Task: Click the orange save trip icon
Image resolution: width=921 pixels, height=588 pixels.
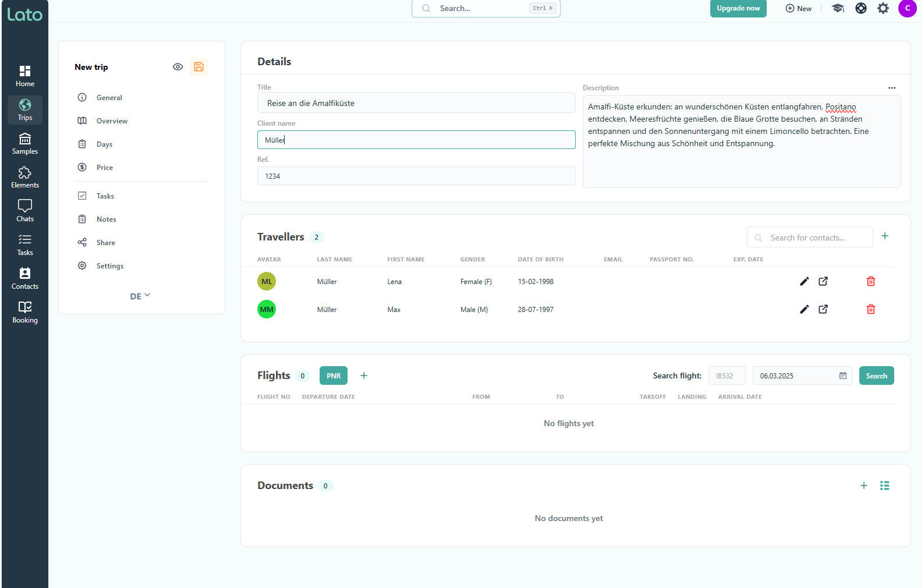Action: pos(199,67)
